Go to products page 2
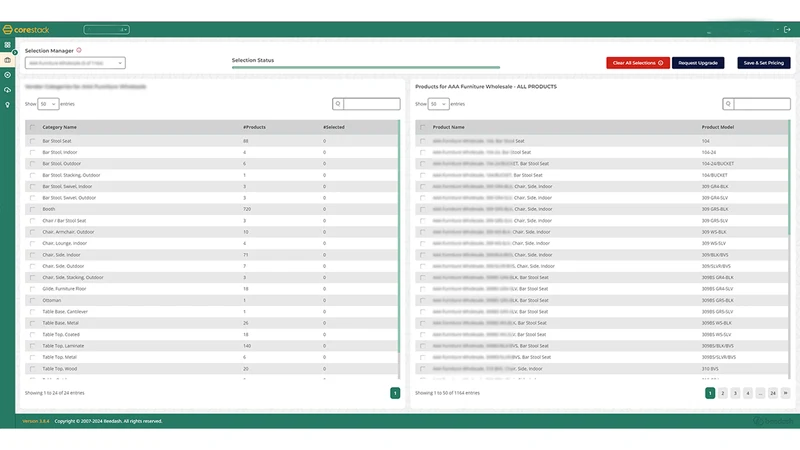The width and height of the screenshot is (800, 450). (722, 393)
